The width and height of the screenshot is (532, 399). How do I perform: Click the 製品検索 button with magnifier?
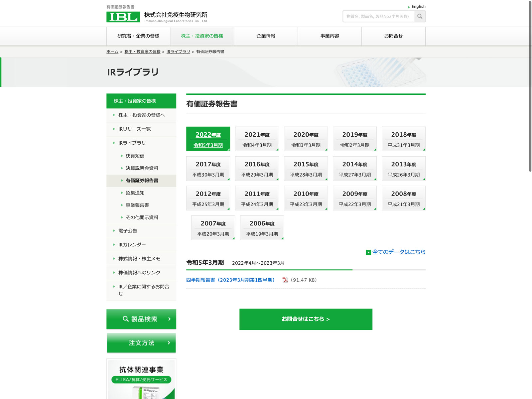141,319
